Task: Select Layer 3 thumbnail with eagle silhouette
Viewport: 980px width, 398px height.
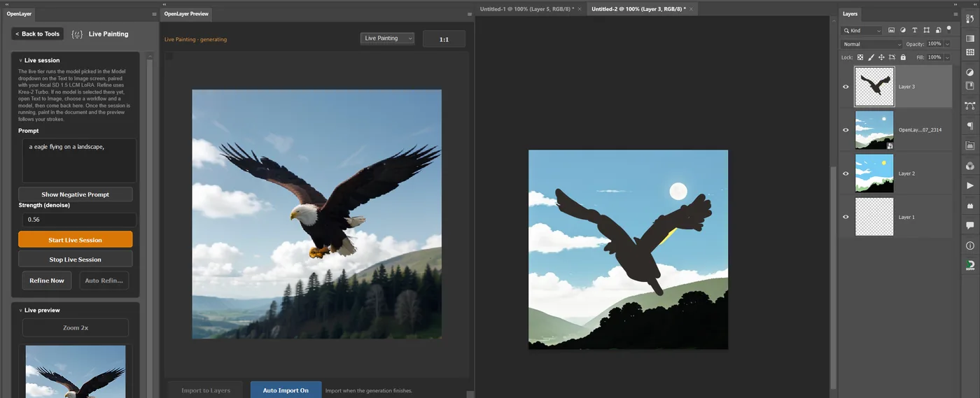Action: coord(874,87)
